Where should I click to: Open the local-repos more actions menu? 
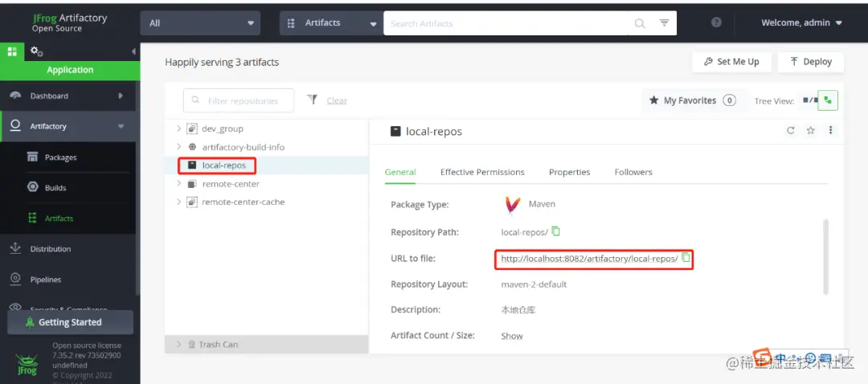coord(830,131)
